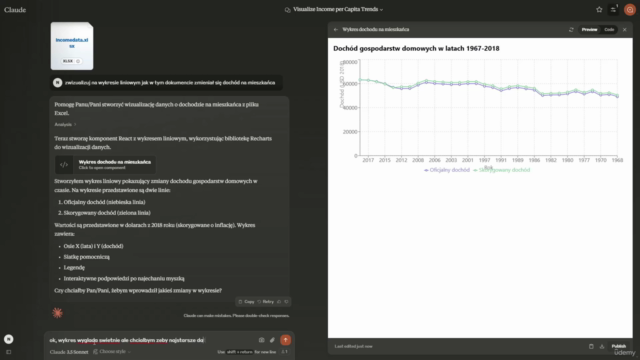This screenshot has width=640, height=360.
Task: Close the artifact panel
Action: 624,29
